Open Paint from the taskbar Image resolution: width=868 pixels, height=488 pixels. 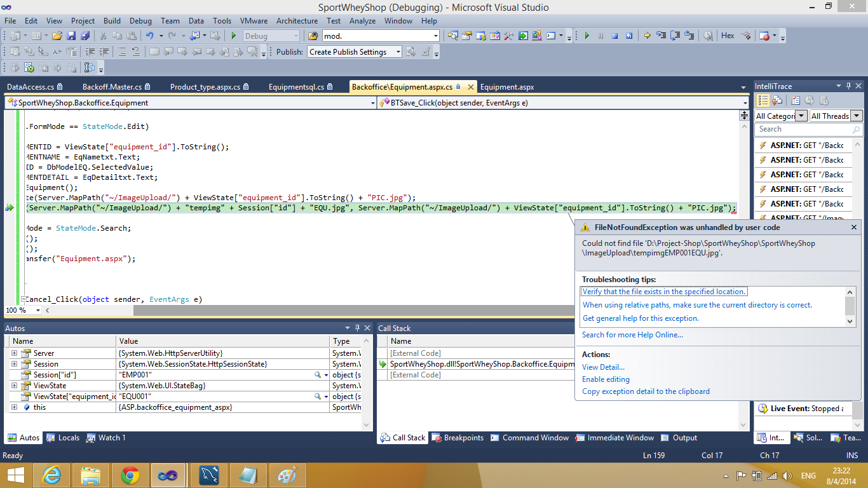coord(287,475)
